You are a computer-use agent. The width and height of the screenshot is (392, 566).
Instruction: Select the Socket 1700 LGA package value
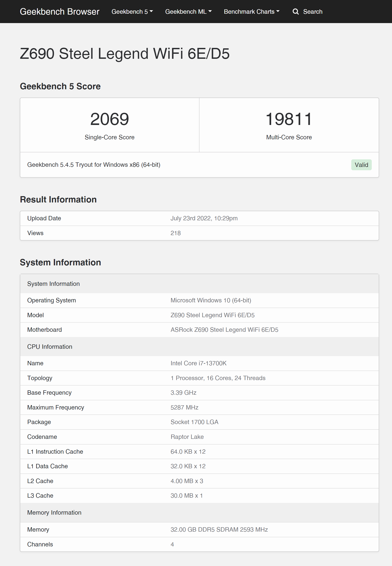tap(194, 422)
